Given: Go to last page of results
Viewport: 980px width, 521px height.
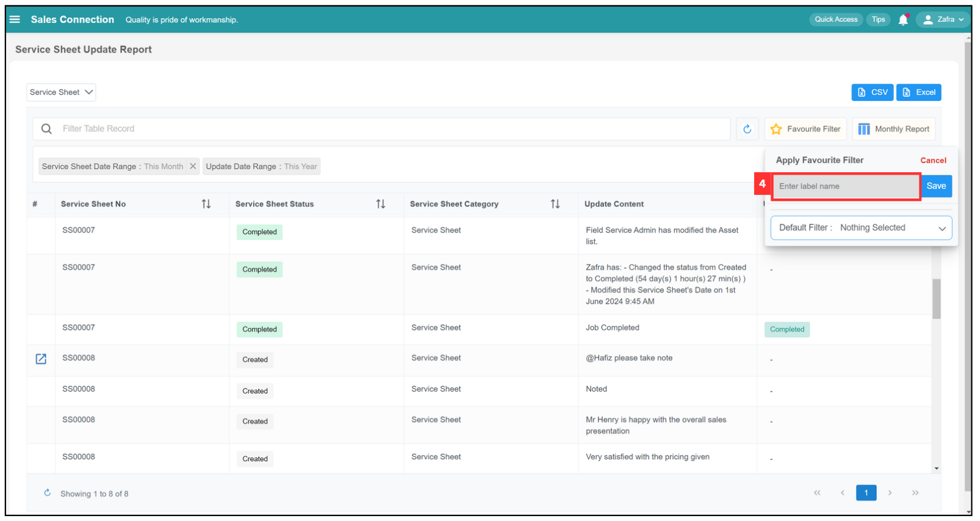Looking at the screenshot, I should click(915, 493).
